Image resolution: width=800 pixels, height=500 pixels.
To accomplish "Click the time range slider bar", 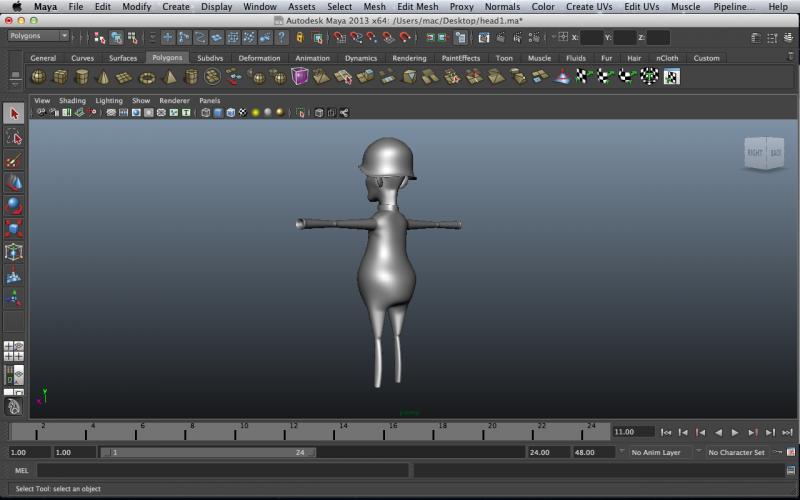I will [x=210, y=452].
